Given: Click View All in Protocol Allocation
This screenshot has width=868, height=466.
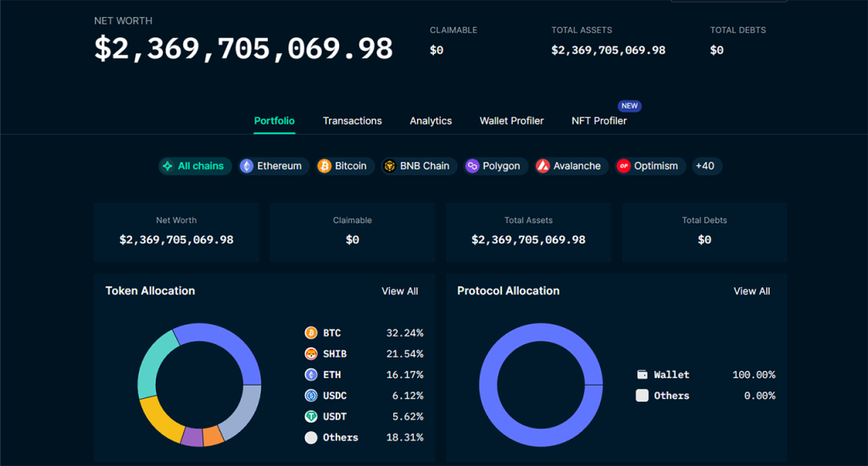Looking at the screenshot, I should [x=751, y=291].
